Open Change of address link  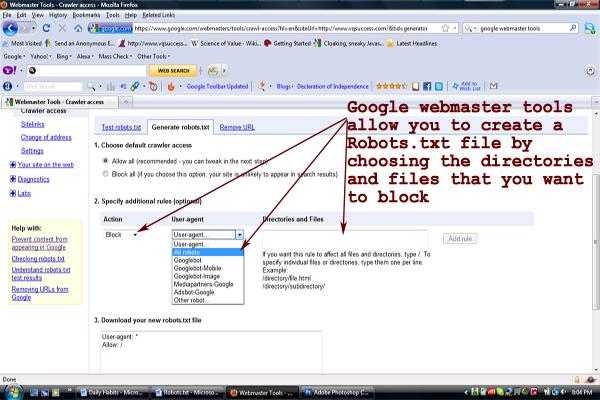coord(46,137)
